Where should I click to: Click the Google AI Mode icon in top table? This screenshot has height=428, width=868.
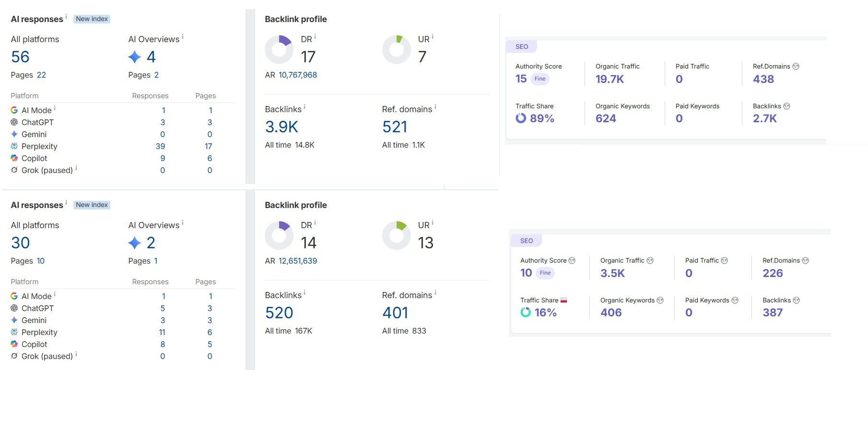(x=14, y=110)
